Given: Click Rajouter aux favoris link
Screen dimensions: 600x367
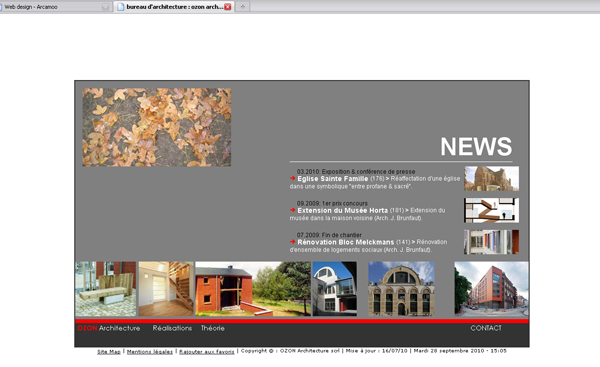Looking at the screenshot, I should [x=207, y=352].
